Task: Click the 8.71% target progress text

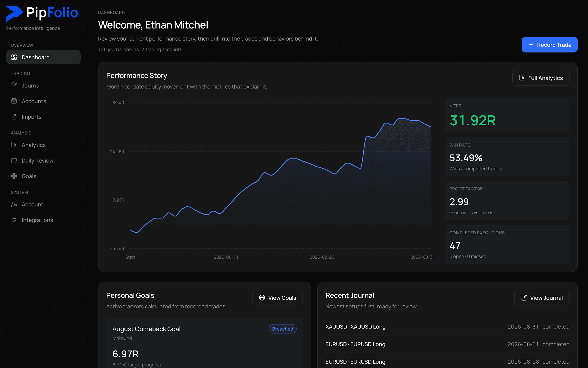Action: point(137,365)
